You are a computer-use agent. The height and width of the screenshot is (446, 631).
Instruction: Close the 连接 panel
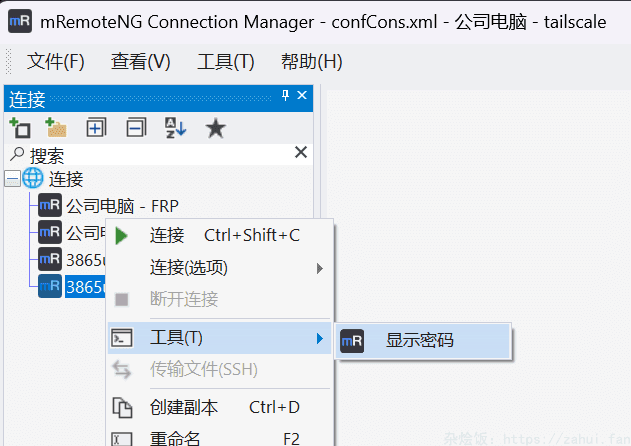coord(304,97)
